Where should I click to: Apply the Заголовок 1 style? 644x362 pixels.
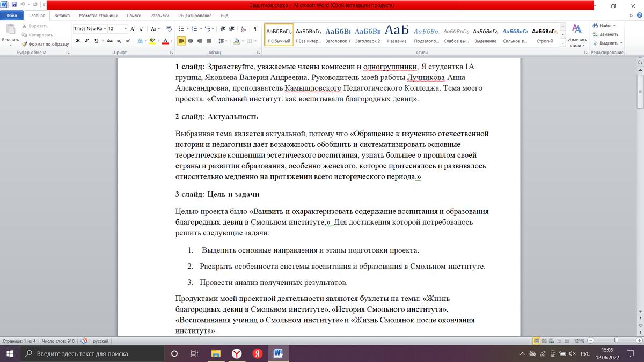(x=338, y=34)
